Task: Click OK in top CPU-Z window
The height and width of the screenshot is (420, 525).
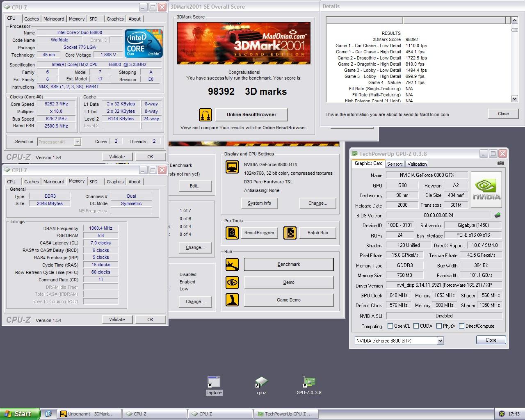Action: [x=150, y=157]
